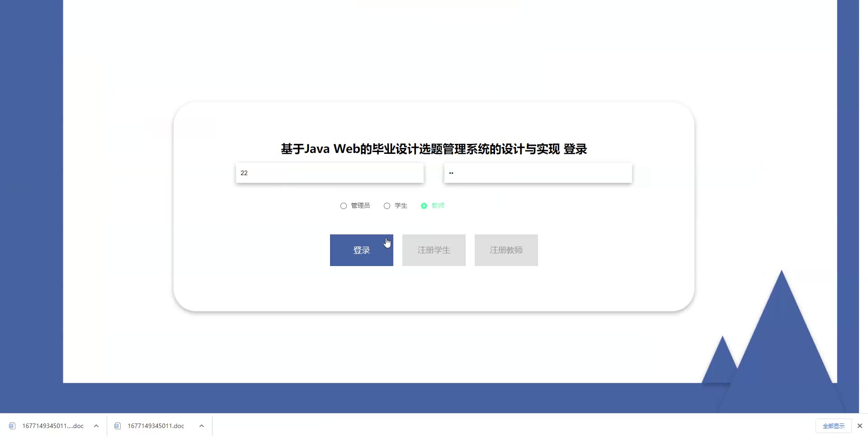Click the first downloaded doc file icon
This screenshot has width=868, height=438.
coord(12,426)
